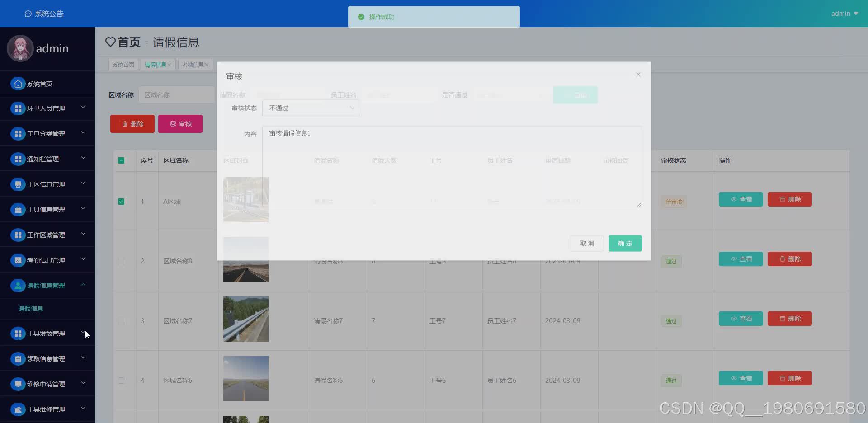Click 查看 for row 4 区域名称6

point(741,378)
